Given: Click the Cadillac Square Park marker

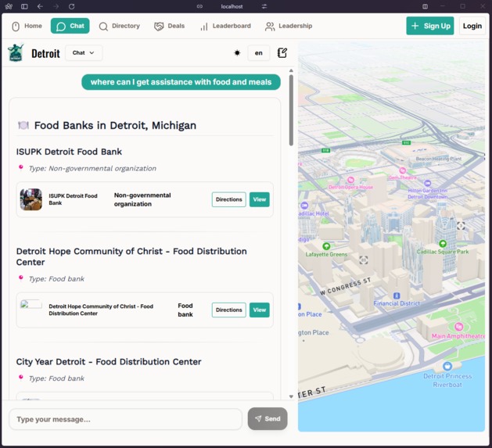Looking at the screenshot, I should pos(443,243).
